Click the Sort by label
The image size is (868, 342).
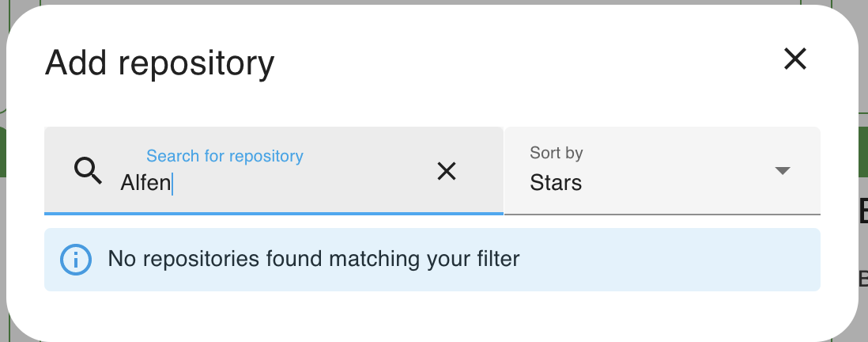tap(557, 153)
